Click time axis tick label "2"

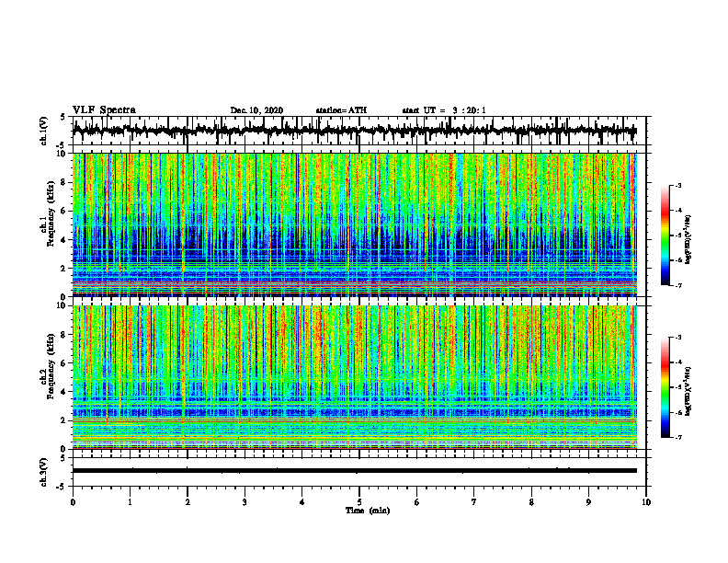coord(188,502)
